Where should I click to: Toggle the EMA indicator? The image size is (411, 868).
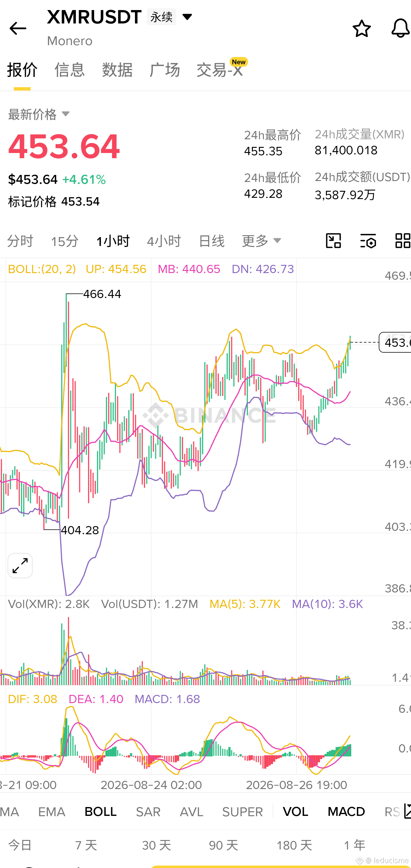(51, 812)
